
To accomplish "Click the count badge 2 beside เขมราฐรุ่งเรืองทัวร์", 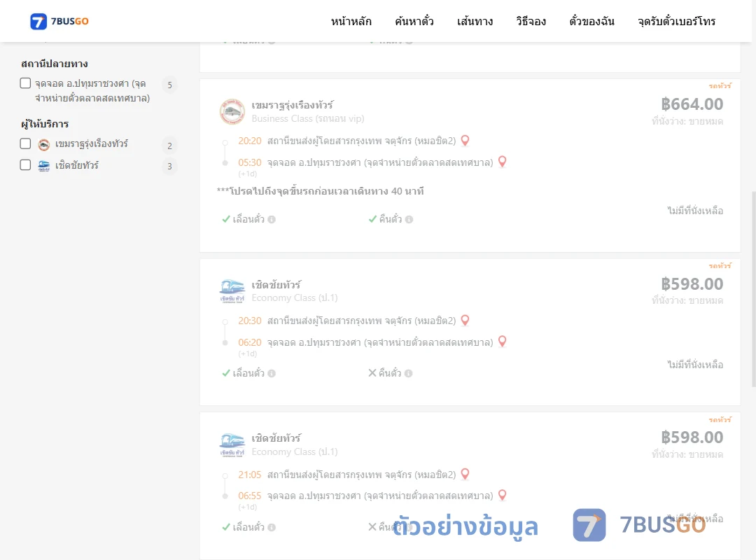I will tap(169, 146).
